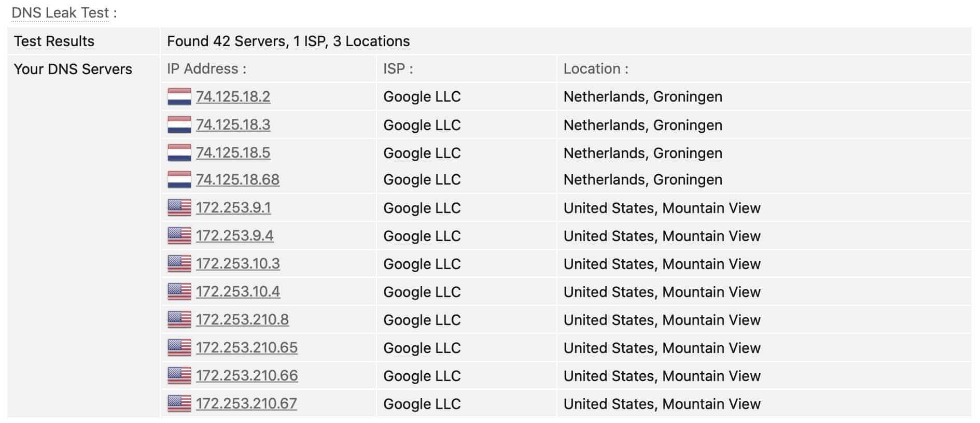
Task: Click the ISP column header
Action: [x=398, y=69]
